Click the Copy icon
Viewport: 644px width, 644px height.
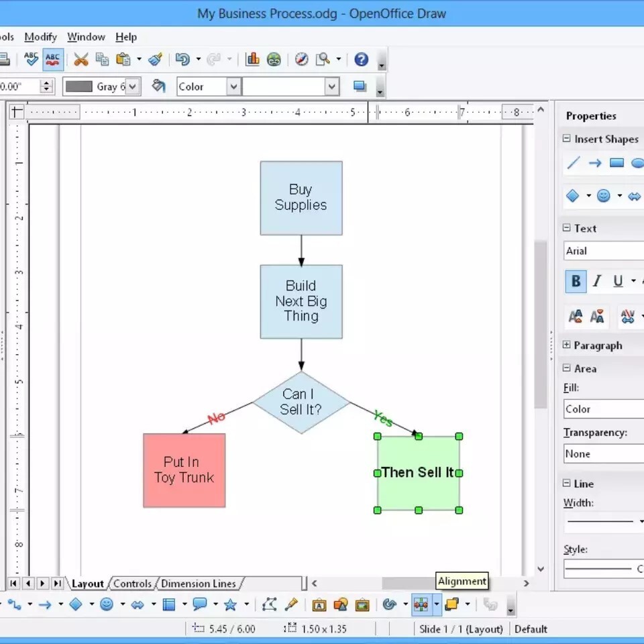(x=102, y=59)
